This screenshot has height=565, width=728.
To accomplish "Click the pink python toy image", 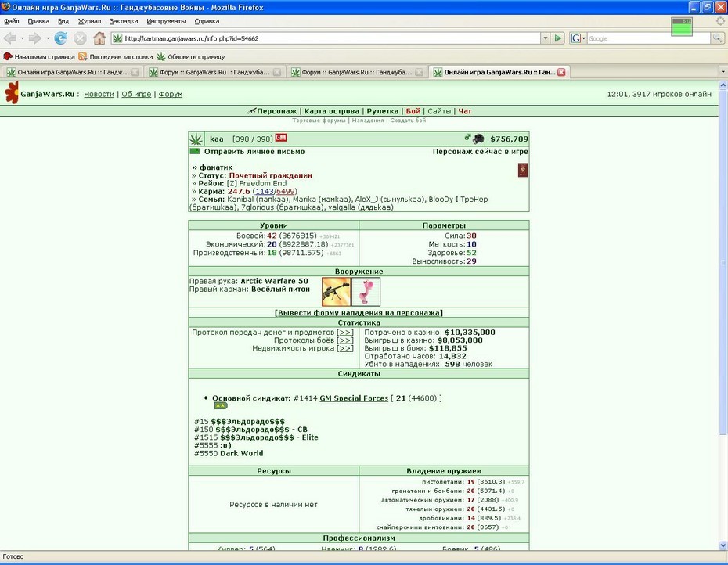I will click(366, 292).
